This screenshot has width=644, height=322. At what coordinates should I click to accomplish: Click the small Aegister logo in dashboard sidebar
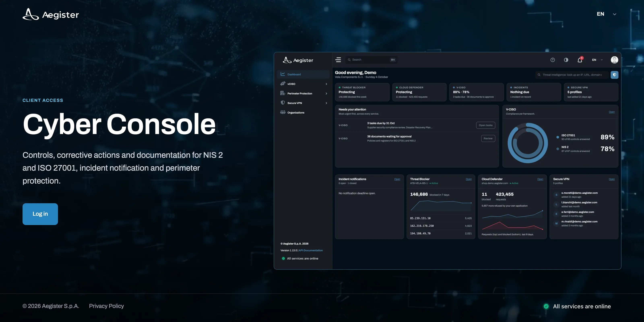[x=298, y=60]
